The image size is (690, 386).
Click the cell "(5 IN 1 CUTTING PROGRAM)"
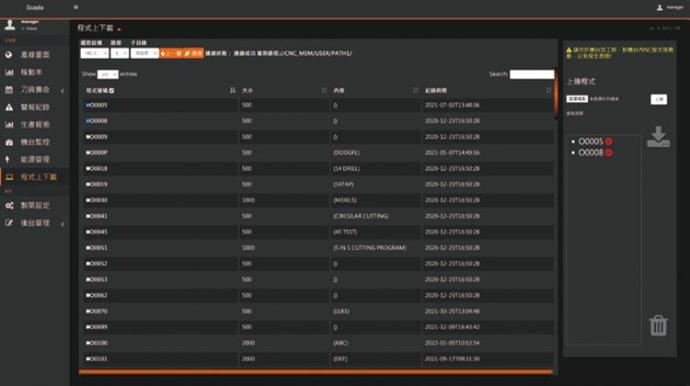(x=370, y=248)
